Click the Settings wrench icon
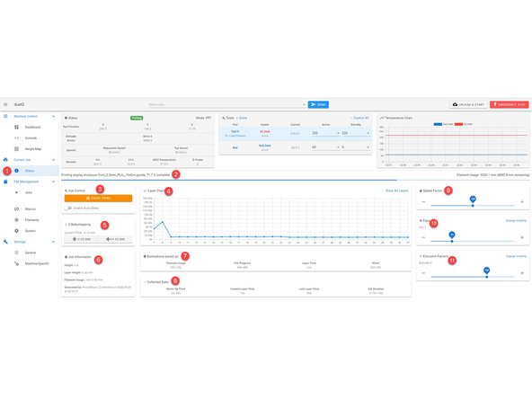The height and width of the screenshot is (399, 532). click(x=5, y=242)
